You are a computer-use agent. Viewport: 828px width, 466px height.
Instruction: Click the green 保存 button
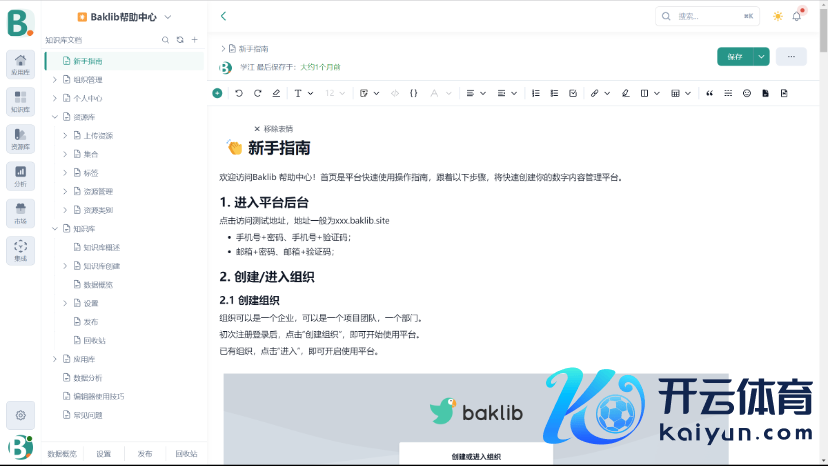pyautogui.click(x=735, y=57)
